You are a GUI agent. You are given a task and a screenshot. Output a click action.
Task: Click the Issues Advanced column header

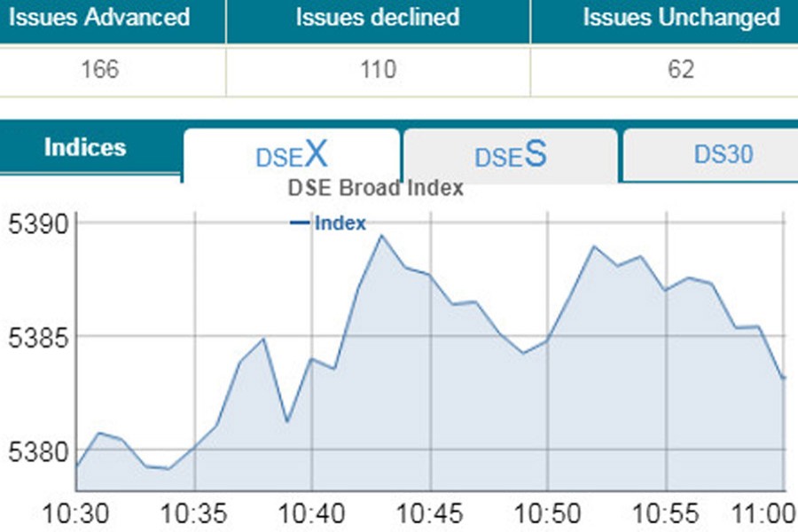pos(98,17)
